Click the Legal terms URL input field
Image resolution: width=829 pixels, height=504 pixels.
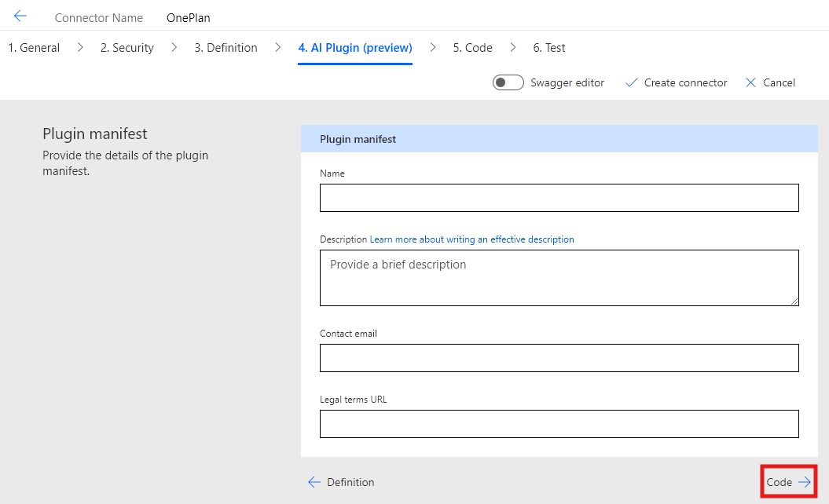pyautogui.click(x=559, y=424)
